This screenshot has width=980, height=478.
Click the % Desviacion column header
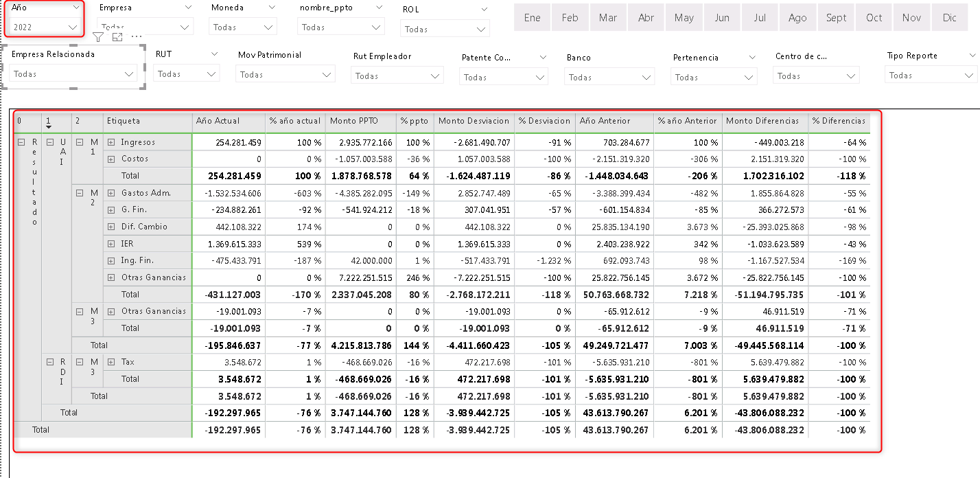click(x=544, y=121)
